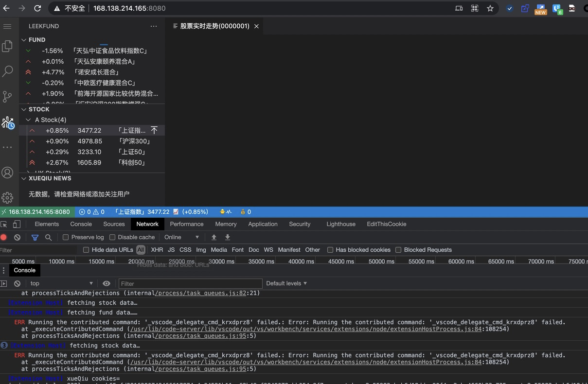Open the Online throttling dropdown
The width and height of the screenshot is (588, 384).
[182, 237]
